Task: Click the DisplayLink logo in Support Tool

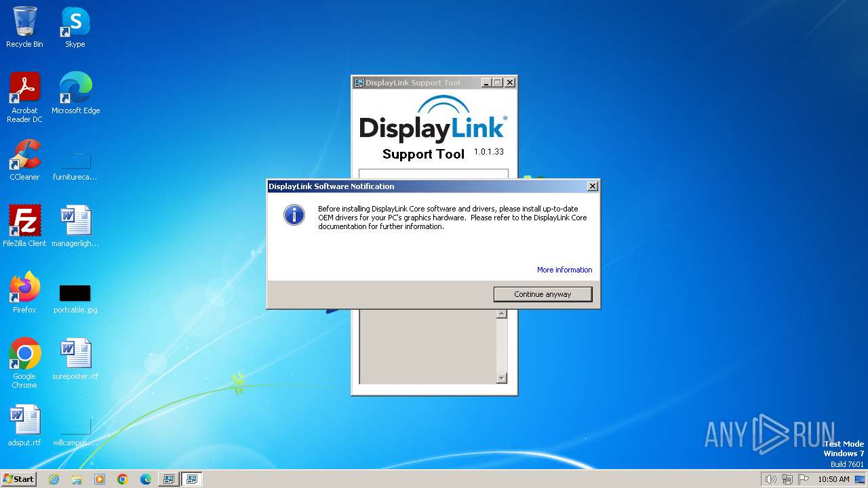Action: click(x=433, y=119)
